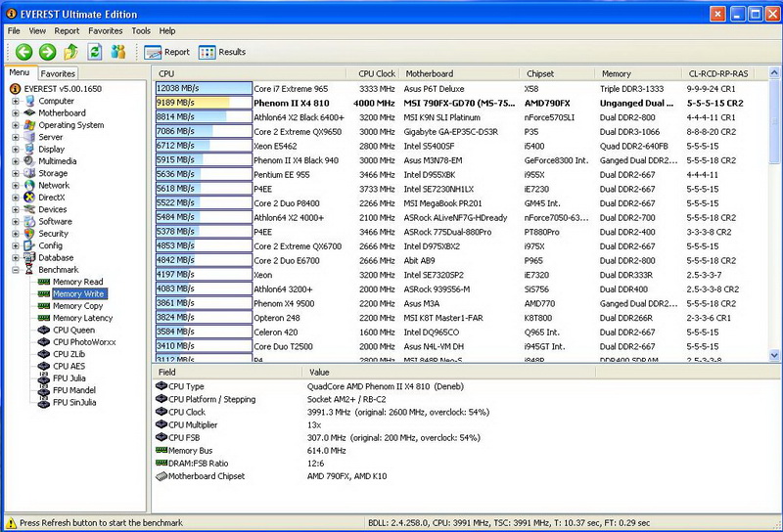Select the Database icon in tree

[30, 257]
